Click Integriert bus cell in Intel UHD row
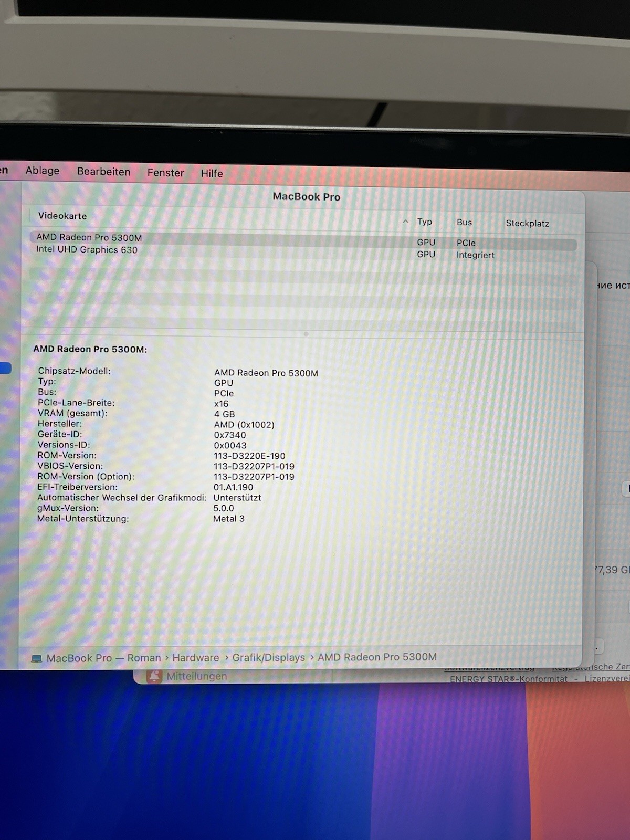The height and width of the screenshot is (840, 630). point(475,255)
